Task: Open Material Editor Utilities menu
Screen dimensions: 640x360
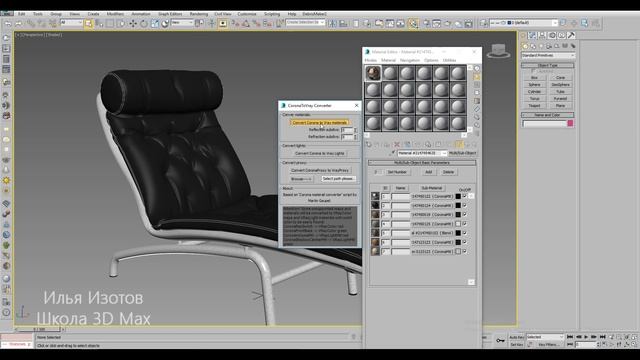Action: (449, 60)
